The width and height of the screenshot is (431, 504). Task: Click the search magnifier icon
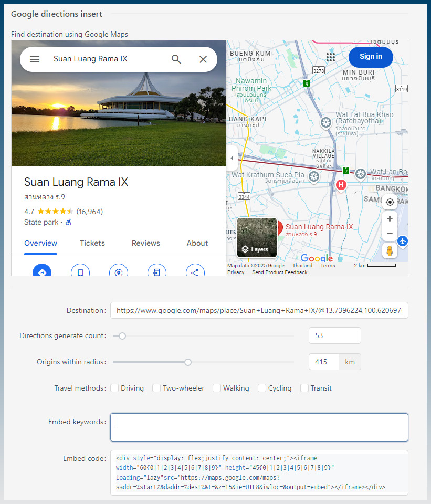tap(176, 59)
